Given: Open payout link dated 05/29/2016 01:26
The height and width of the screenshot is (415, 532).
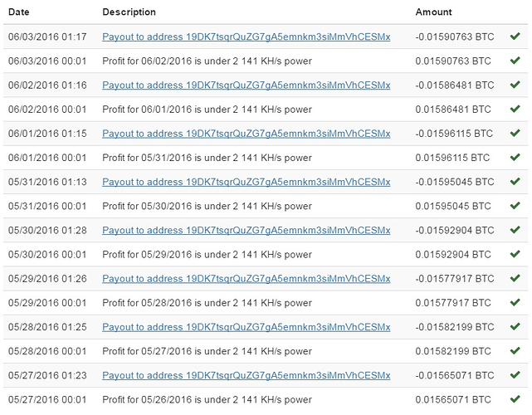Looking at the screenshot, I should tap(246, 279).
